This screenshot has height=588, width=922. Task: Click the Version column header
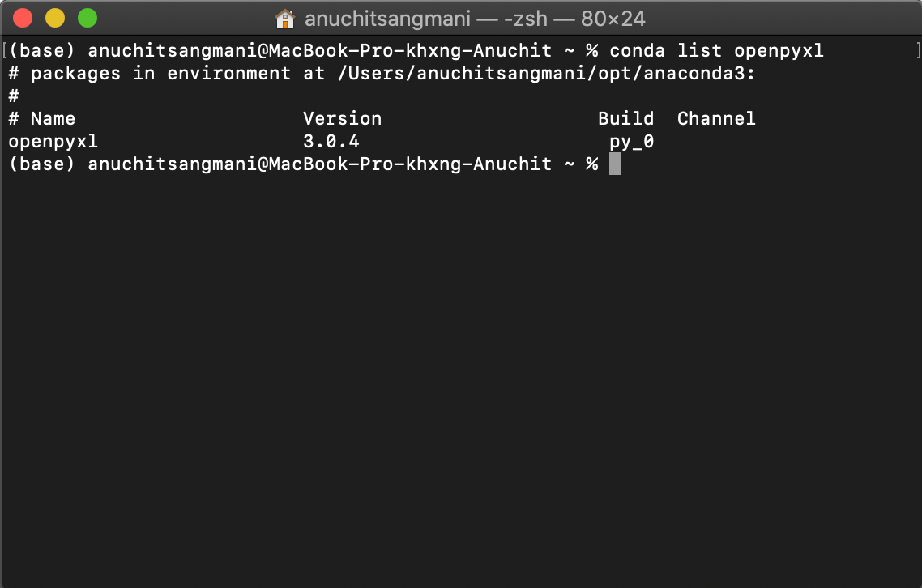tap(342, 118)
